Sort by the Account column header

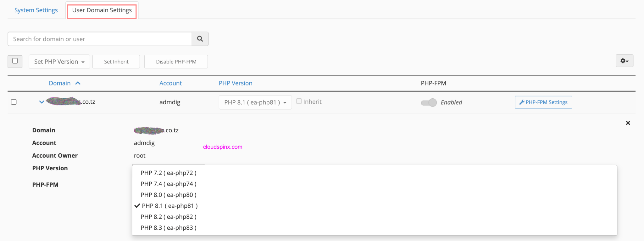tap(170, 83)
